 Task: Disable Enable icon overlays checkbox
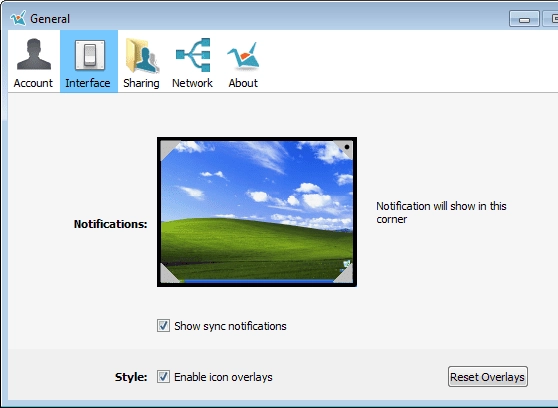163,377
